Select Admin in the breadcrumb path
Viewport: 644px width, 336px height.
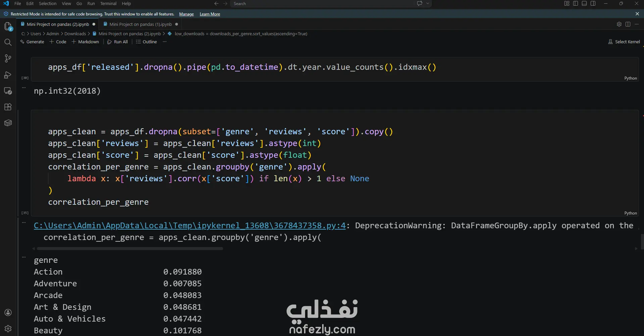[53, 34]
